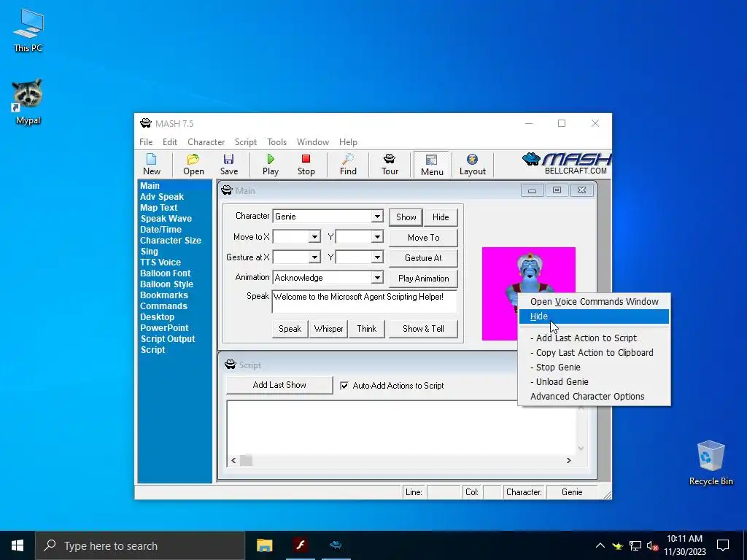Stop playback with the red Stop icon
The image size is (747, 560).
point(306,165)
